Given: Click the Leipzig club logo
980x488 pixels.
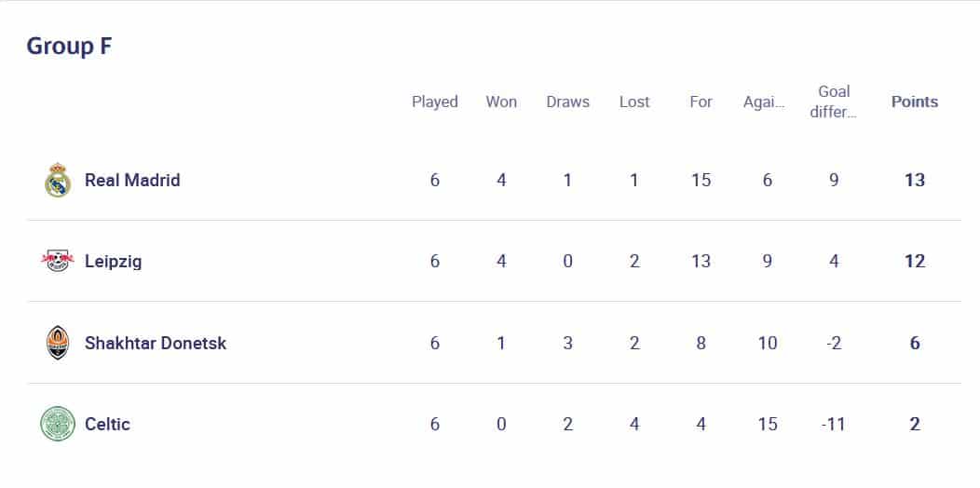Looking at the screenshot, I should [58, 261].
